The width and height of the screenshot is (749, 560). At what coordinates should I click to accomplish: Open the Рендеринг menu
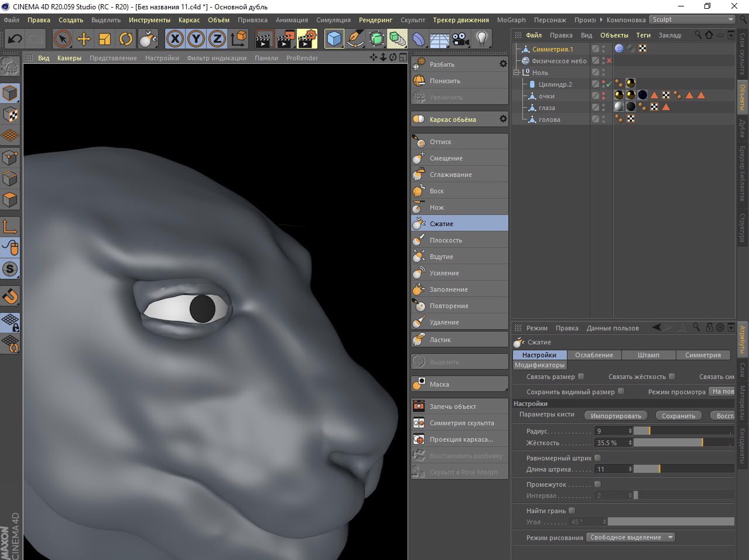tap(375, 20)
